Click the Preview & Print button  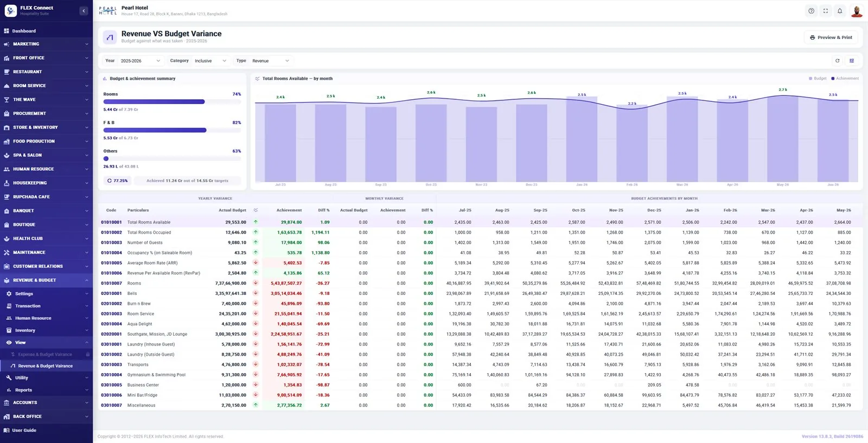[x=831, y=37]
